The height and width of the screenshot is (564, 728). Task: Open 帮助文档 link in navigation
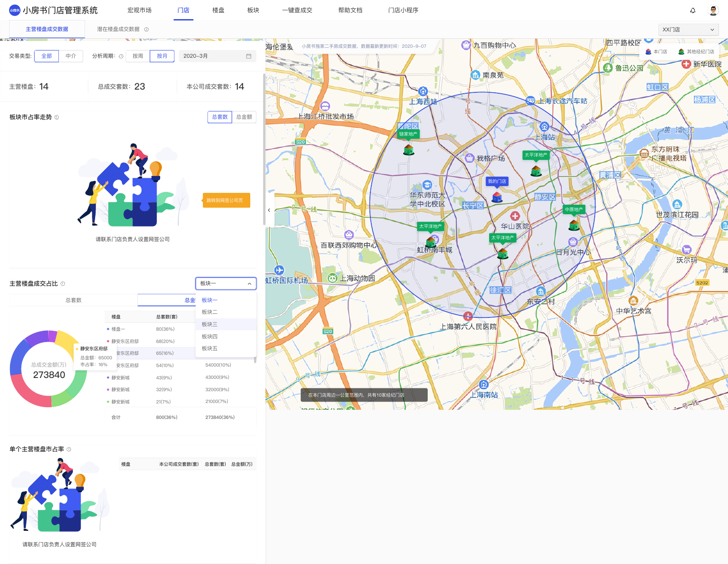[x=350, y=10]
